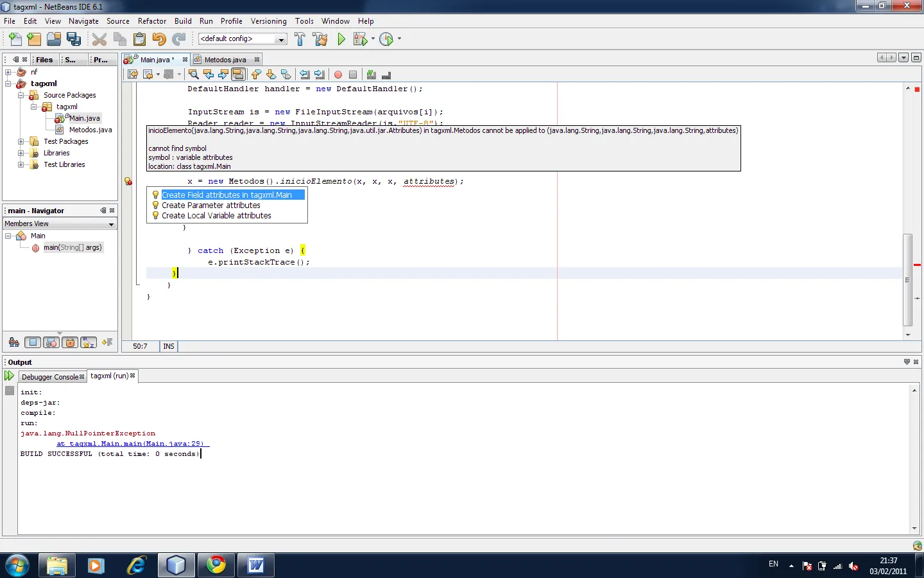Screen dimensions: 924x578
Task: Toggle Show Non-Public Members lock filter
Action: coord(71,342)
